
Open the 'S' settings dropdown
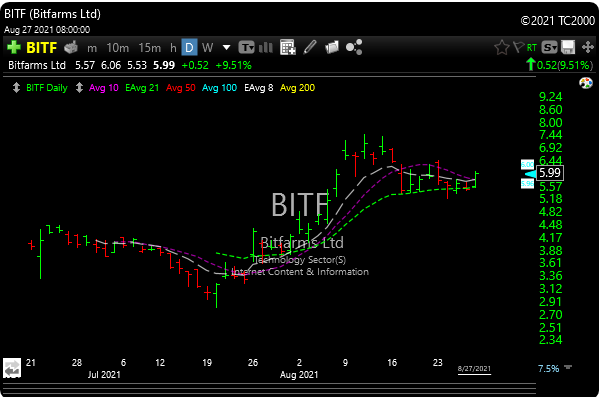tap(549, 47)
